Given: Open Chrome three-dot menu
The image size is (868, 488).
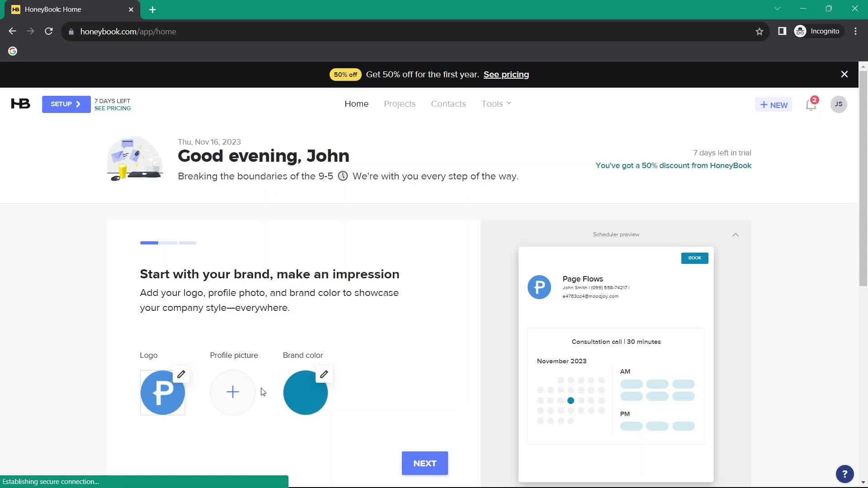Looking at the screenshot, I should [x=855, y=31].
